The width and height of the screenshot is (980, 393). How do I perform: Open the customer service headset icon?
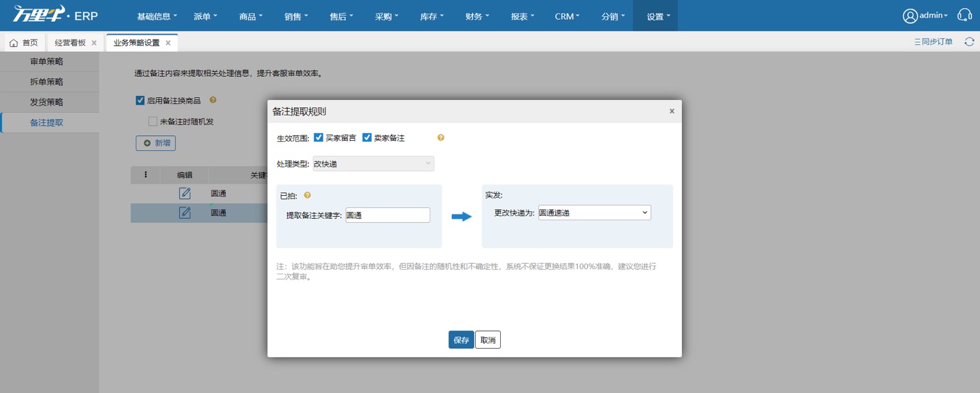(965, 14)
